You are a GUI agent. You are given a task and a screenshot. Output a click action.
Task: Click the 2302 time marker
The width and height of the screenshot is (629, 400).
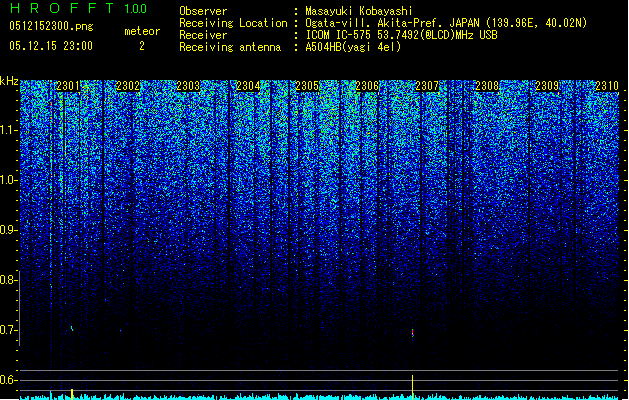click(128, 86)
